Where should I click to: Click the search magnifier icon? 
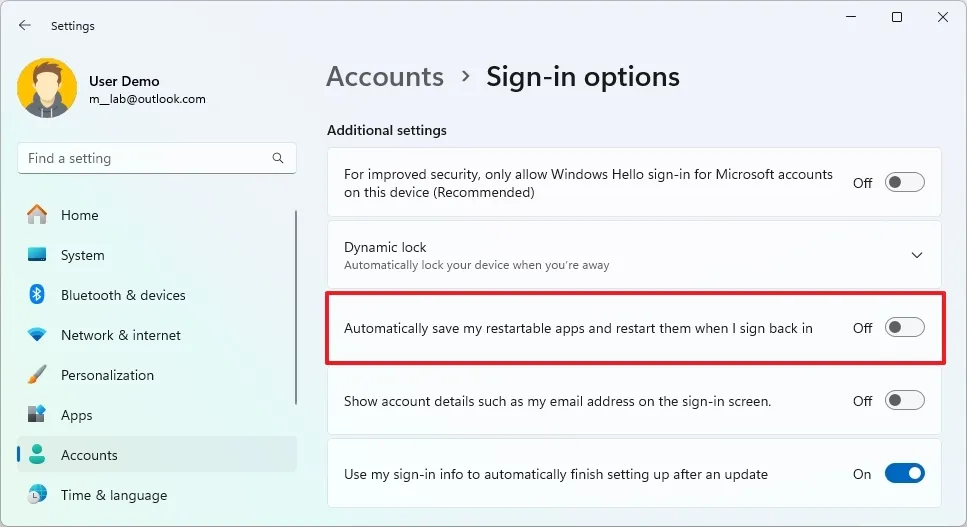(x=278, y=158)
